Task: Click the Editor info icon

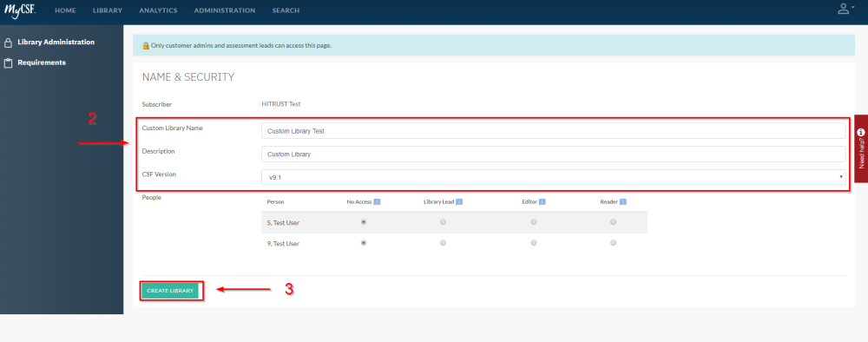Action: click(x=542, y=202)
